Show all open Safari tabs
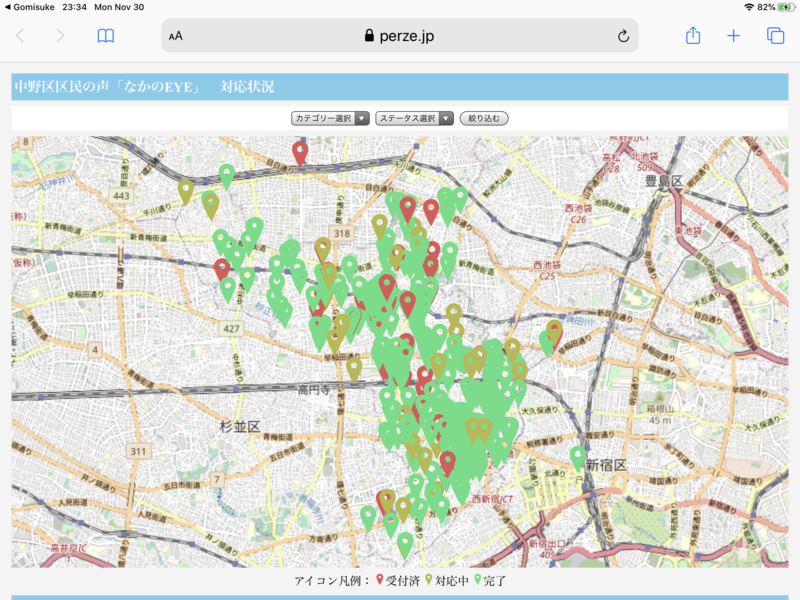 776,36
